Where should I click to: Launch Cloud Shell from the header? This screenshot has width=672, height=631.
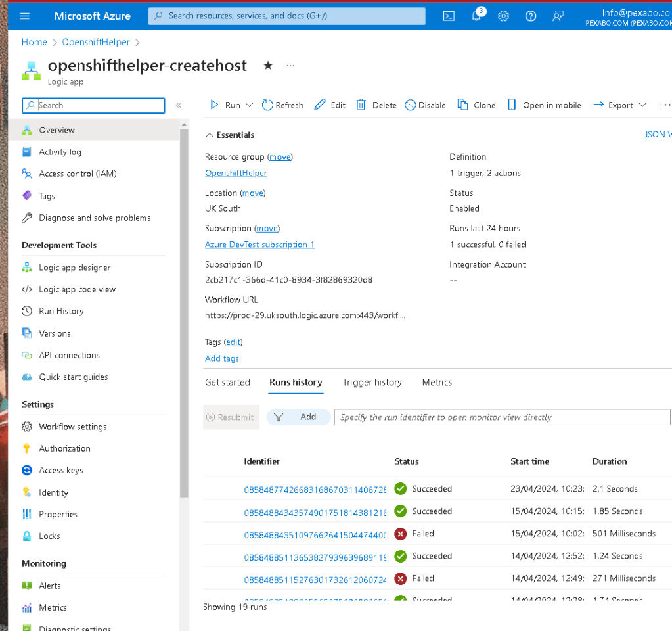449,16
